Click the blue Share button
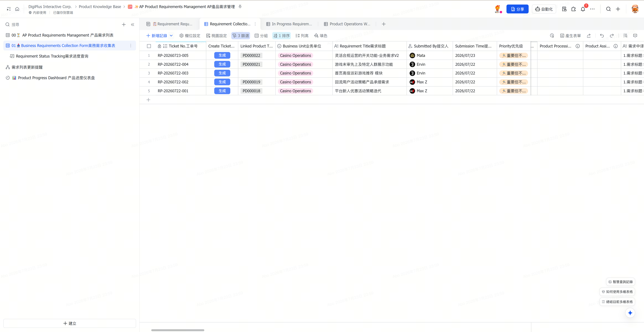The image size is (644, 332). click(x=517, y=9)
